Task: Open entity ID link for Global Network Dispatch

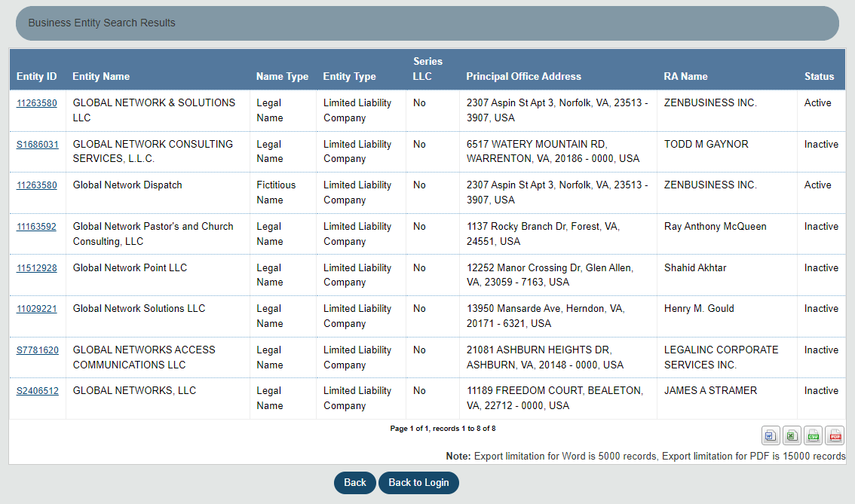Action: click(36, 185)
